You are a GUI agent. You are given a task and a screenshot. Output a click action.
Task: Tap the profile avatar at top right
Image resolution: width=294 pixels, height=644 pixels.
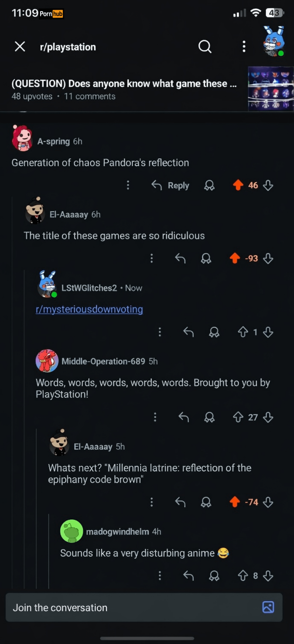[x=273, y=42]
